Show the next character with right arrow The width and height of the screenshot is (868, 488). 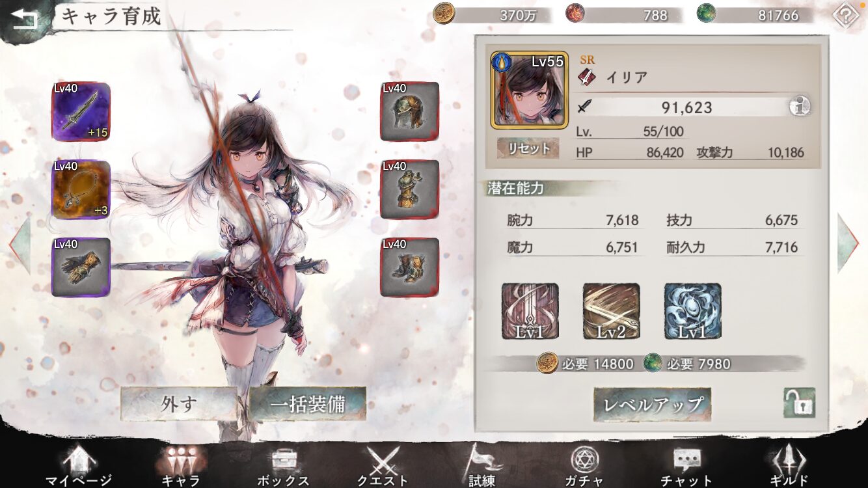(x=848, y=243)
